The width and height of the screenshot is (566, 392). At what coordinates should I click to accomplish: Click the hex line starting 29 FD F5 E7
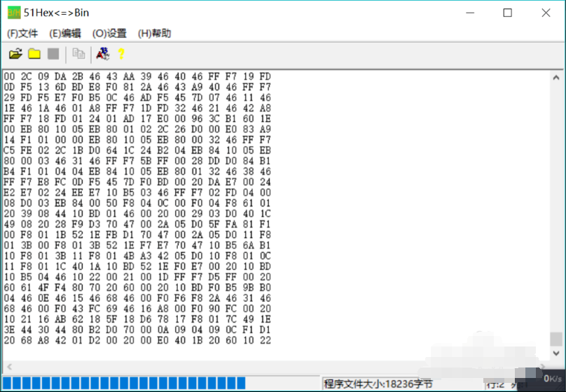click(x=137, y=97)
